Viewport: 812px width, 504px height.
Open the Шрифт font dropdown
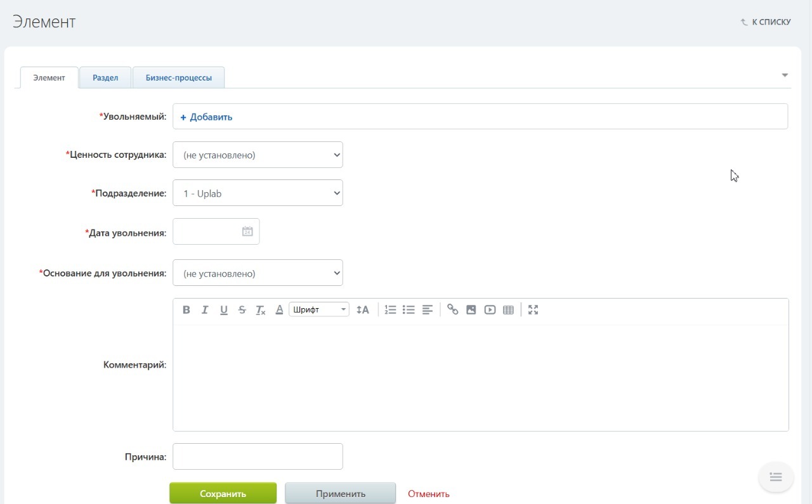click(319, 310)
